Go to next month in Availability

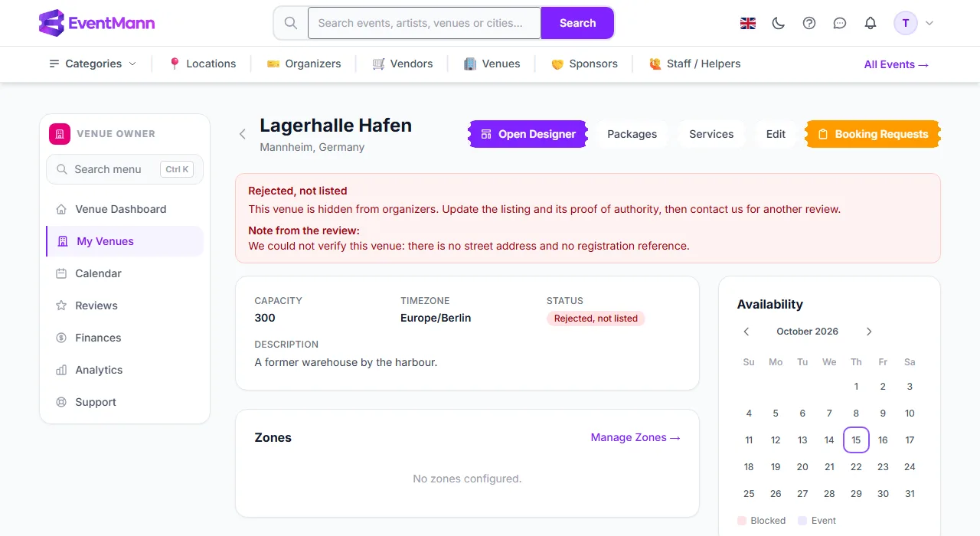click(869, 332)
